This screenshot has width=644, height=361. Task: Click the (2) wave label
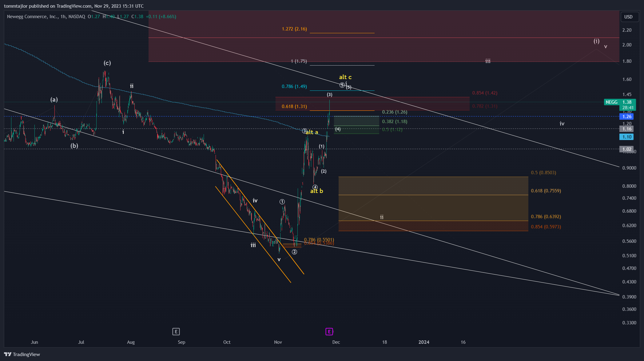[x=324, y=171]
